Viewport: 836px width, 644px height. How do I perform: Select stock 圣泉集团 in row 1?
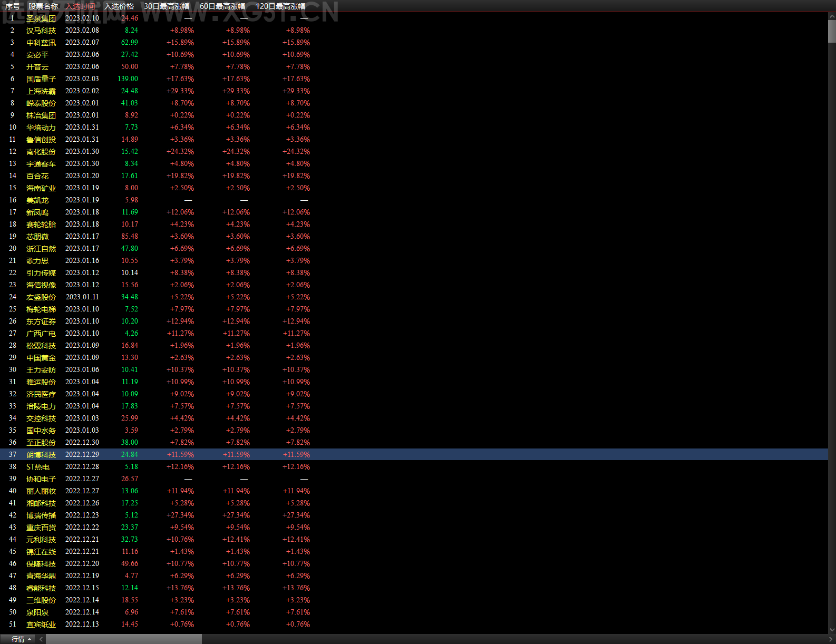pos(41,18)
